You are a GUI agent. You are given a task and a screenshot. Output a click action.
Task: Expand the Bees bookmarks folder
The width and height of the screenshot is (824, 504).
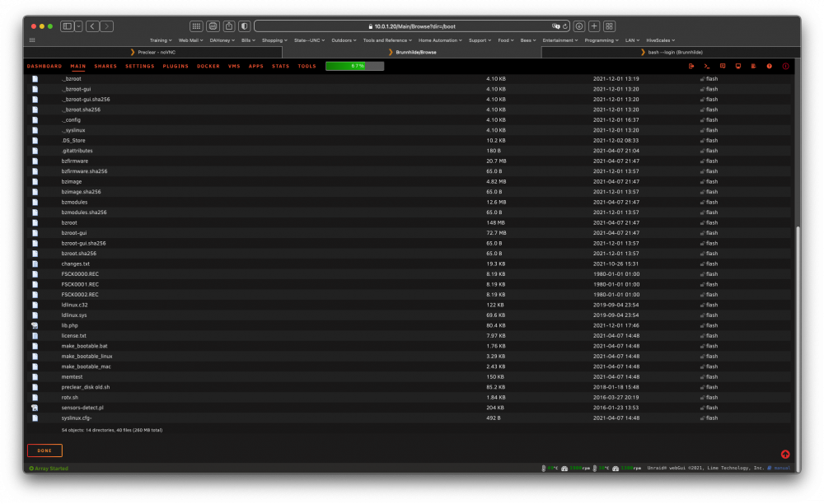[527, 40]
